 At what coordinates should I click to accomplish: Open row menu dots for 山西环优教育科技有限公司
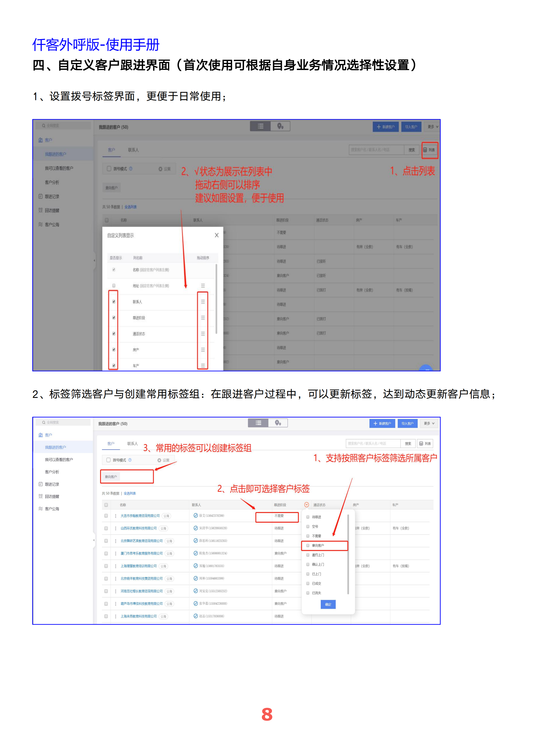tap(116, 528)
